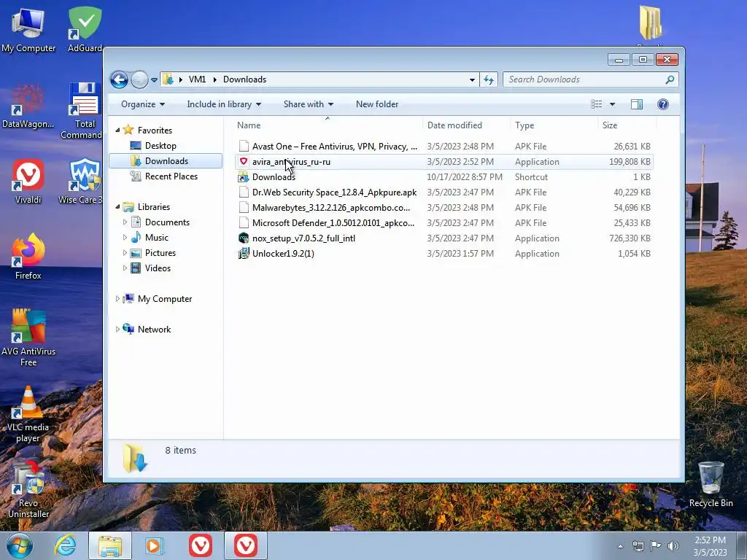The width and height of the screenshot is (747, 560).
Task: Expand My Computer in the sidebar
Action: [117, 298]
